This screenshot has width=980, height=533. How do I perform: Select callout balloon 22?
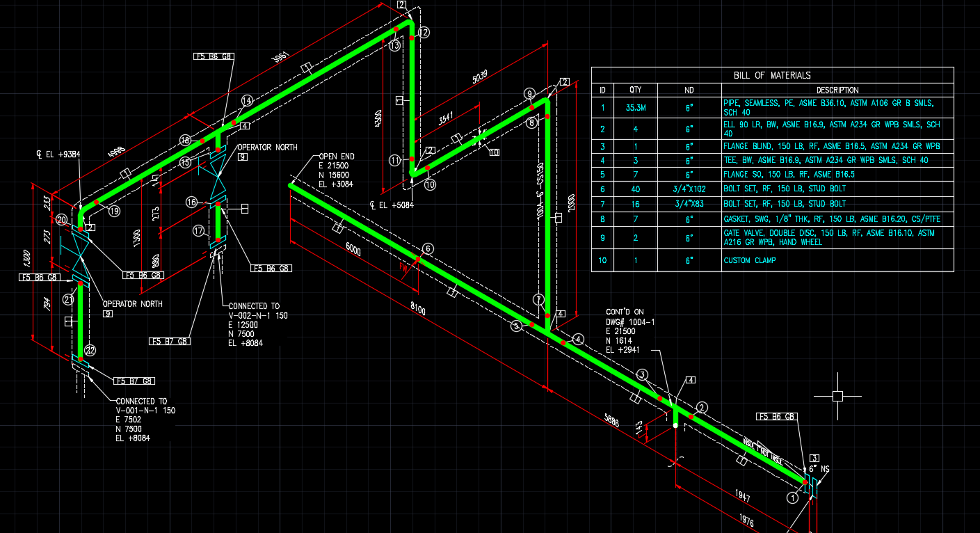pyautogui.click(x=89, y=350)
